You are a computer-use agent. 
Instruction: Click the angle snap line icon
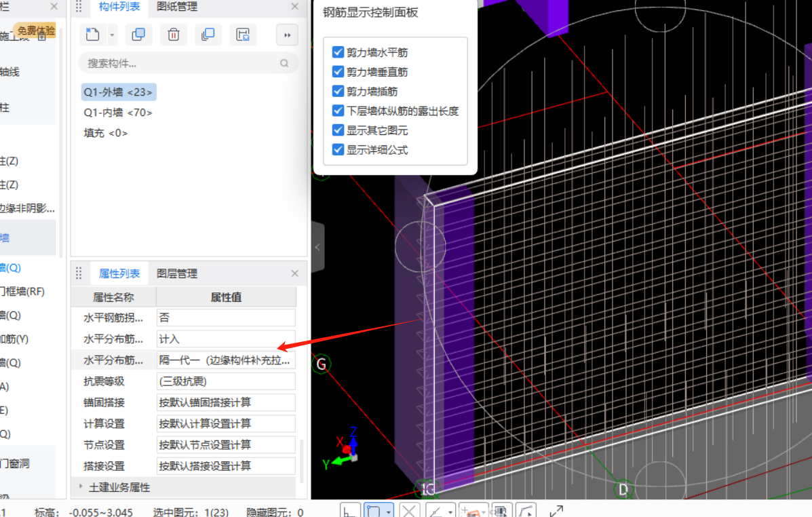(436, 511)
